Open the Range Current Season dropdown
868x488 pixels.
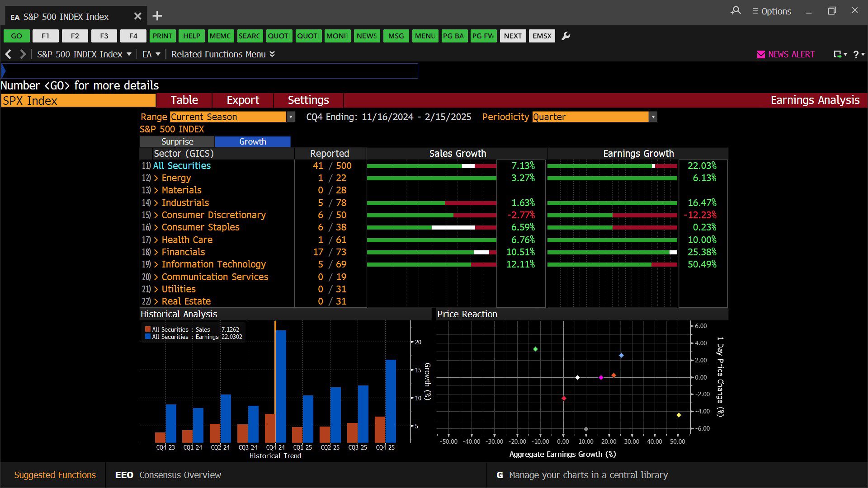coord(291,117)
